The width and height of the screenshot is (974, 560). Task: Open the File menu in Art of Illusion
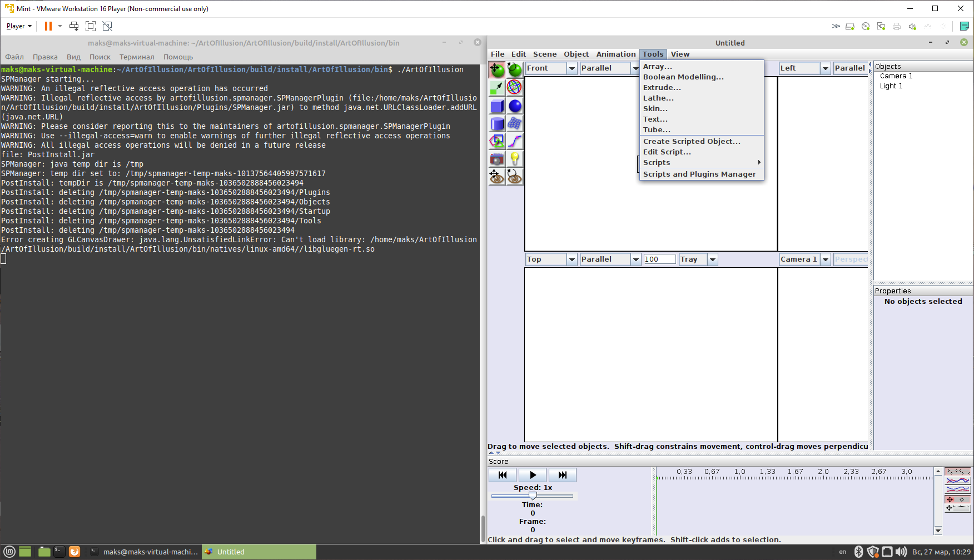(x=498, y=54)
